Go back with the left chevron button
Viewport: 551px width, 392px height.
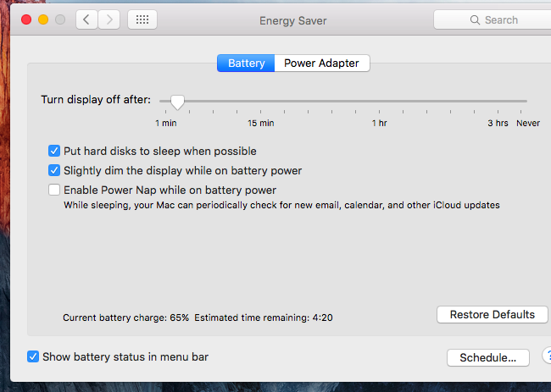tap(86, 19)
